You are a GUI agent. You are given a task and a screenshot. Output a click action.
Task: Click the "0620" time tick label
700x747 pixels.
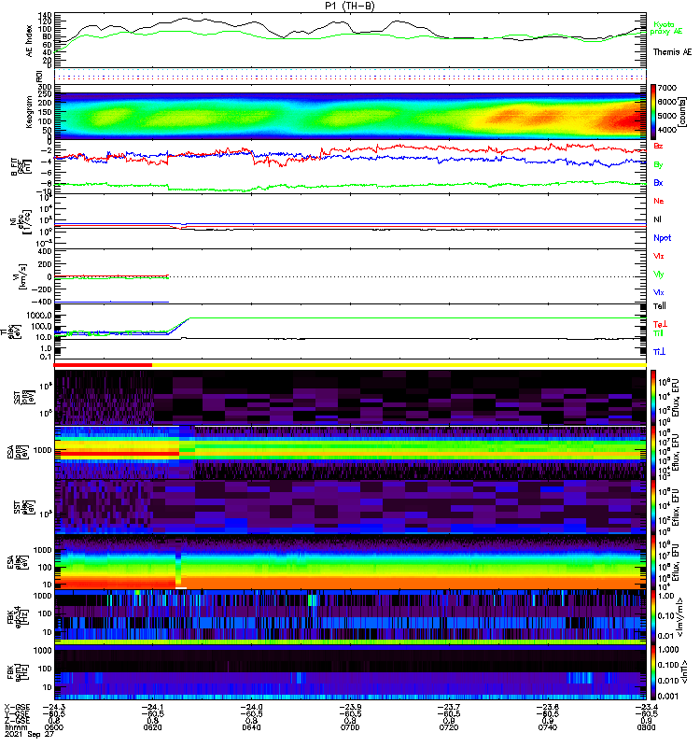(152, 727)
